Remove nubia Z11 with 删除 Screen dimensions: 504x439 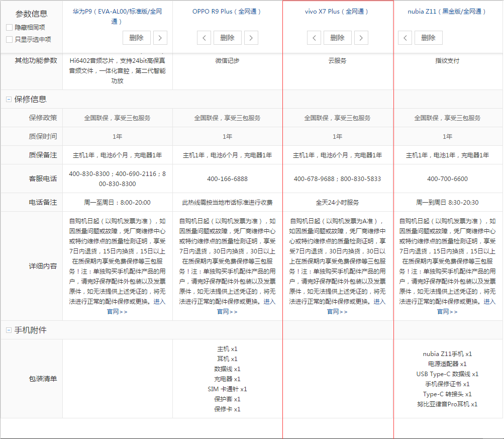[x=429, y=38]
